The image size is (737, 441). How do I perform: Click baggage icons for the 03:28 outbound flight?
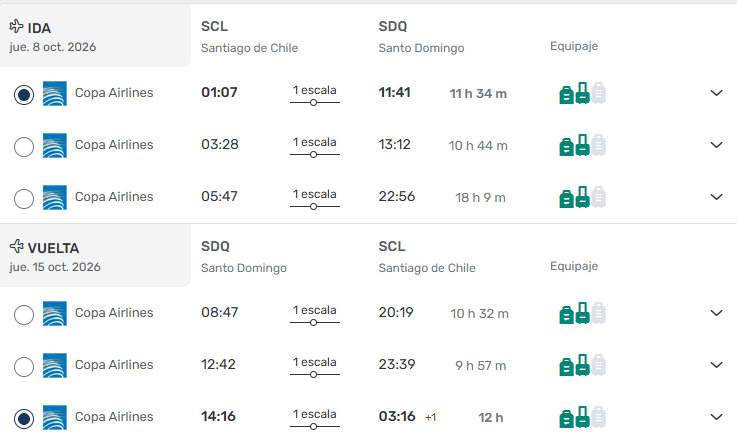coord(582,145)
